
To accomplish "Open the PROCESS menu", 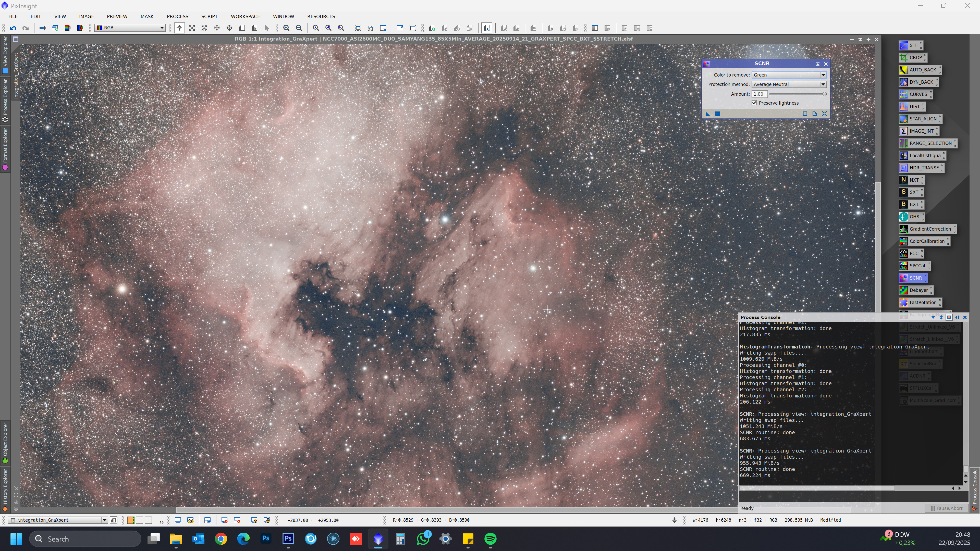I will tap(177, 16).
